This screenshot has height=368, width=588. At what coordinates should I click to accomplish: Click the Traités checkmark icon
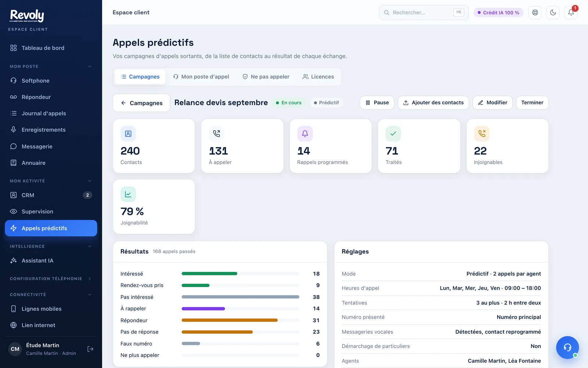pos(393,134)
